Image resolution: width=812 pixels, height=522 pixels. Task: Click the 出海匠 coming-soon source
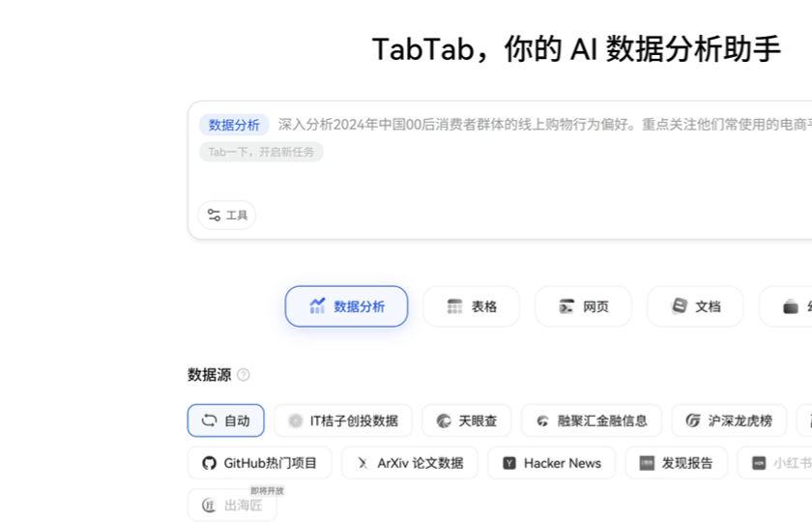232,505
